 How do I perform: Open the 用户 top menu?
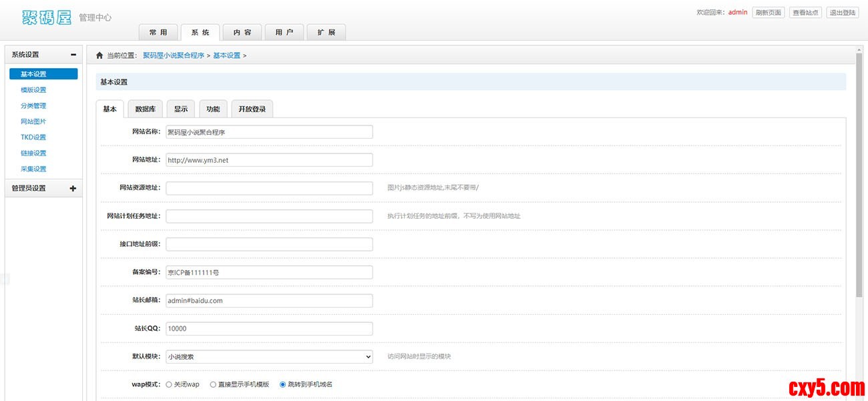pos(284,32)
